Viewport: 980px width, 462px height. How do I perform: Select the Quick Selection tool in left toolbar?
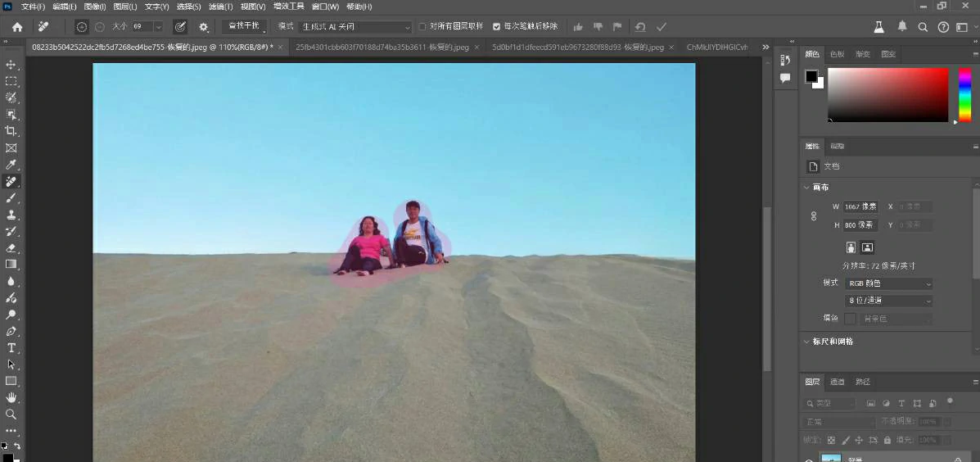tap(11, 97)
